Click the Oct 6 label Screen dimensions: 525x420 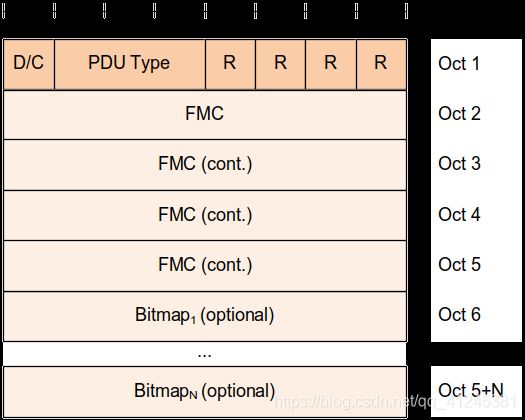tap(459, 315)
